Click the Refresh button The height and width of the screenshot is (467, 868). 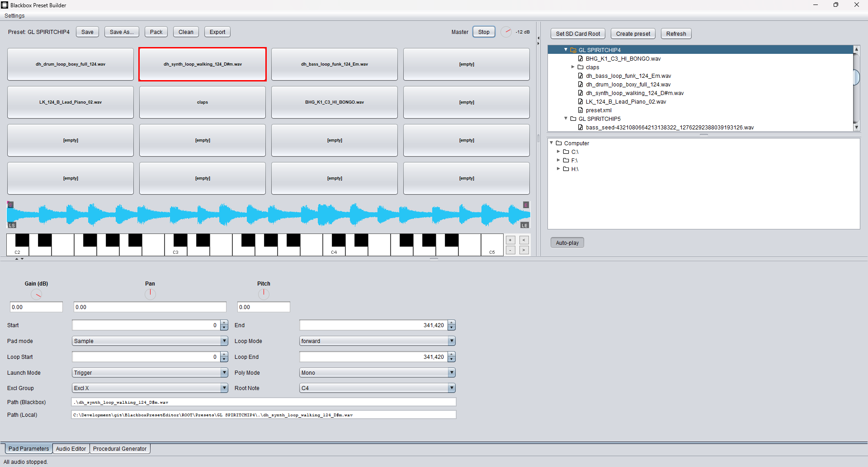click(676, 33)
